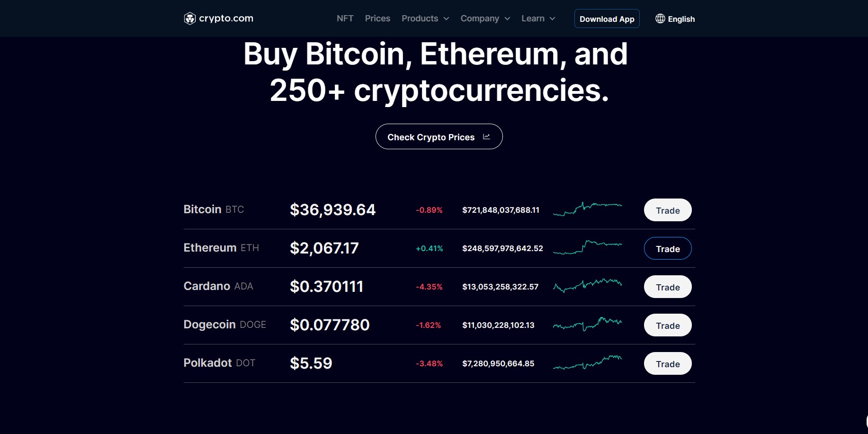Open the Cardano sparkline price chart
This screenshot has width=868, height=434.
pos(588,285)
